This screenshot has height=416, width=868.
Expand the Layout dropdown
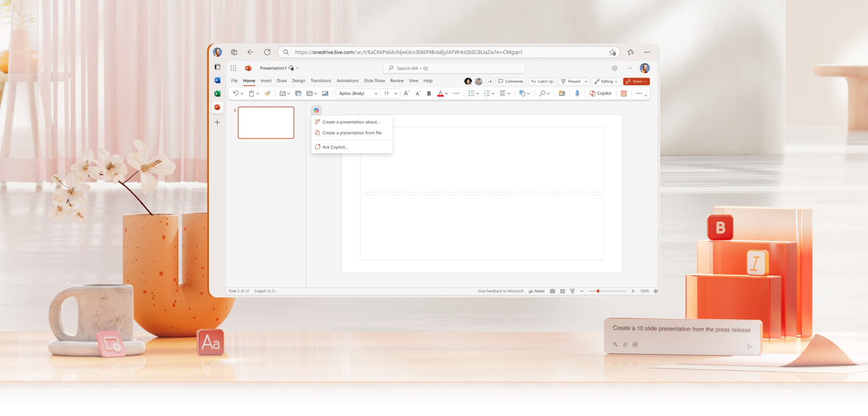316,94
